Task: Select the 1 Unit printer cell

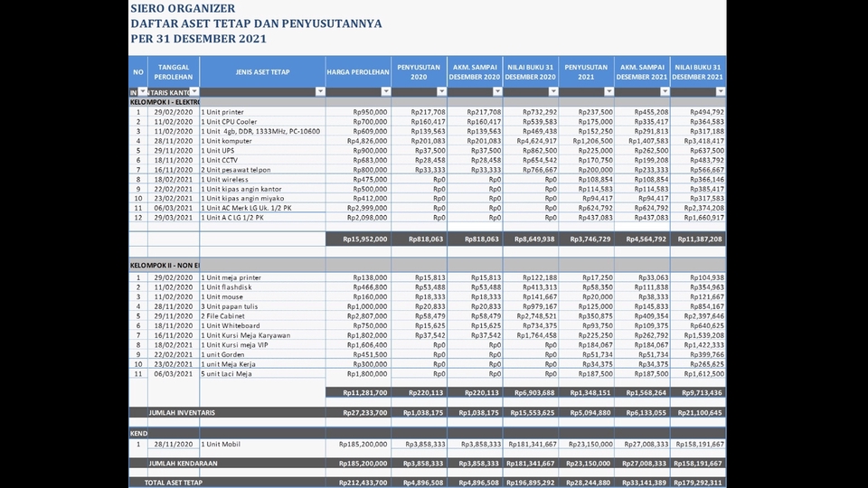Action: (x=262, y=112)
